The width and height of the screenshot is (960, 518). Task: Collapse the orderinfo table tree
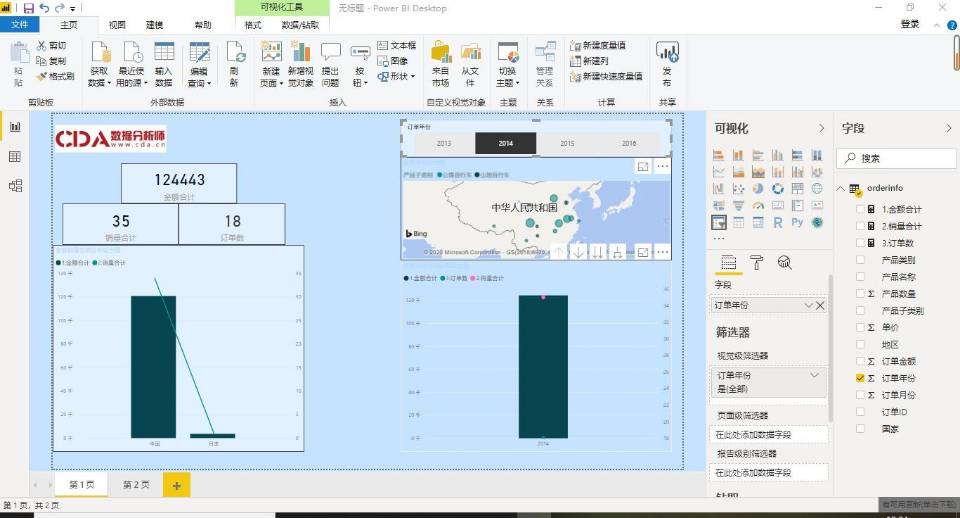coord(841,188)
